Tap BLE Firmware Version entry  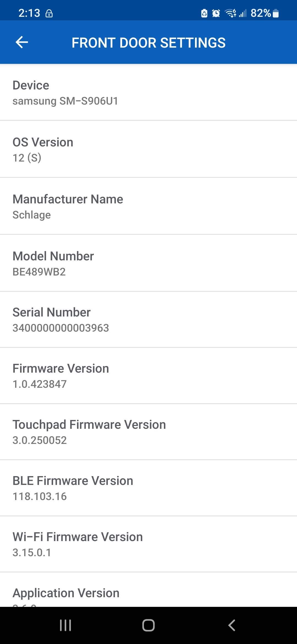pos(148,488)
